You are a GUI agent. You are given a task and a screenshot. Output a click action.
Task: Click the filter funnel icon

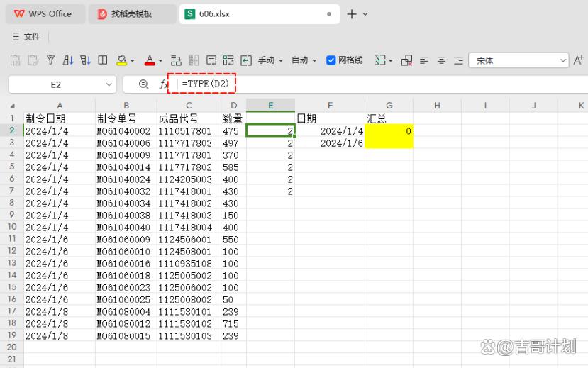tap(50, 60)
